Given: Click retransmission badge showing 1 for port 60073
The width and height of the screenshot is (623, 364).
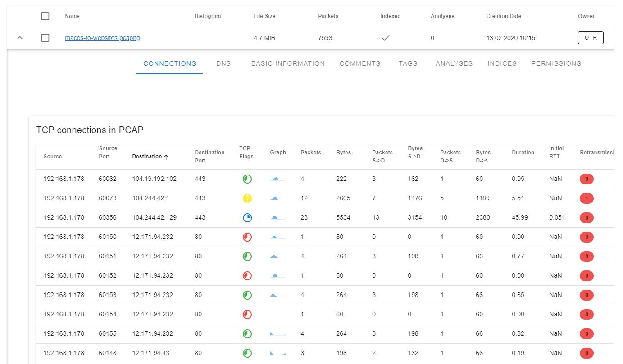Looking at the screenshot, I should 587,198.
